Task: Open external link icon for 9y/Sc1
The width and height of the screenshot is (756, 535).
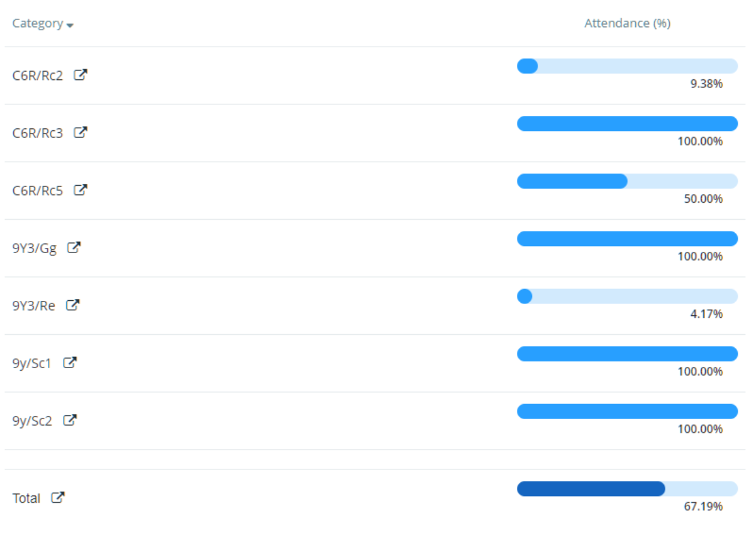Action: (70, 363)
